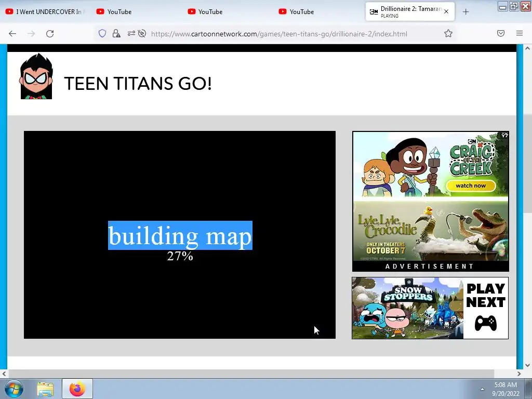
Task: Click the Firefox taskbar icon
Action: coord(77,389)
